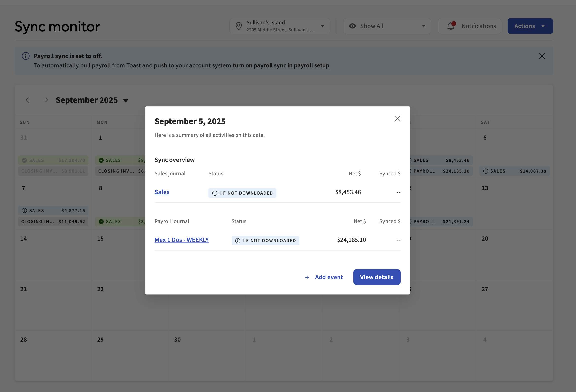Viewport: 576px width, 392px height.
Task: Go to previous month with left chevron
Action: click(28, 100)
